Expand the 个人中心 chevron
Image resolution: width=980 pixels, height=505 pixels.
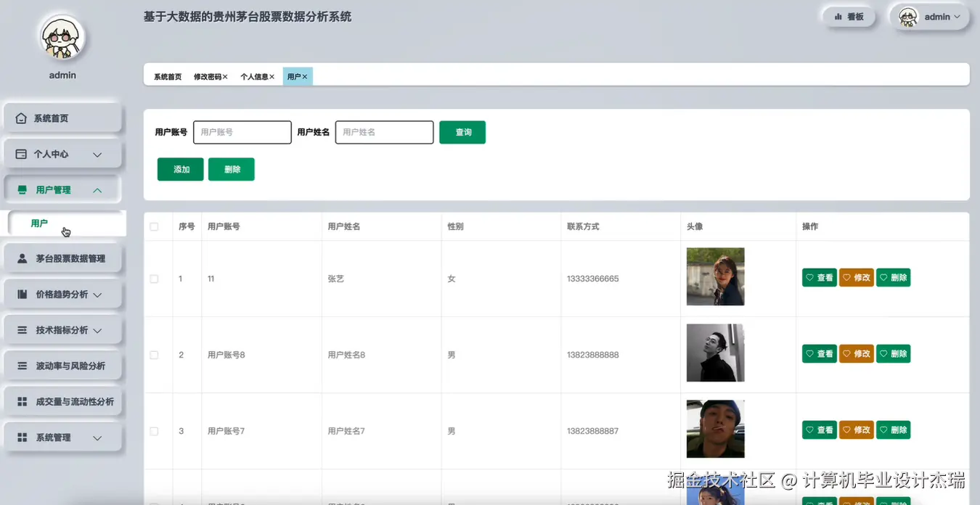tap(97, 155)
